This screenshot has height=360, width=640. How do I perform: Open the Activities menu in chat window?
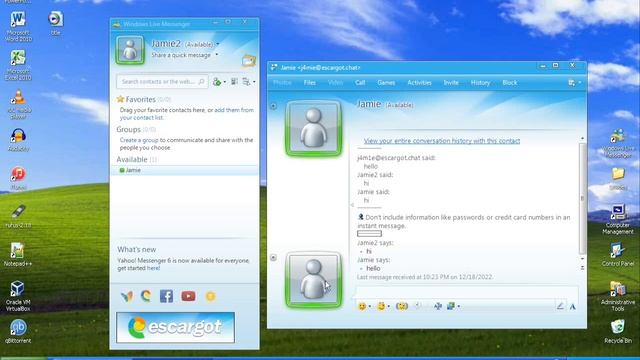click(419, 83)
